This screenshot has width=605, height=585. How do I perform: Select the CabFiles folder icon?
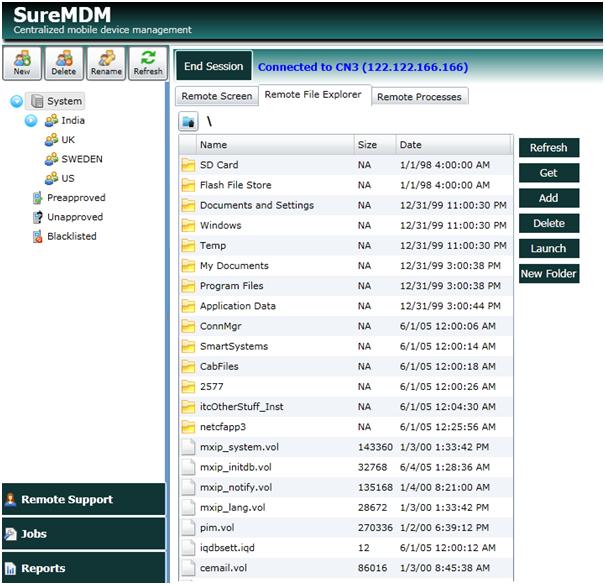[x=188, y=367]
